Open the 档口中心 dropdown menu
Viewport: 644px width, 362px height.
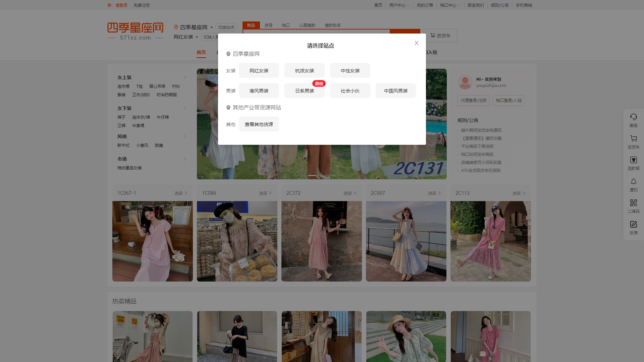[450, 5]
